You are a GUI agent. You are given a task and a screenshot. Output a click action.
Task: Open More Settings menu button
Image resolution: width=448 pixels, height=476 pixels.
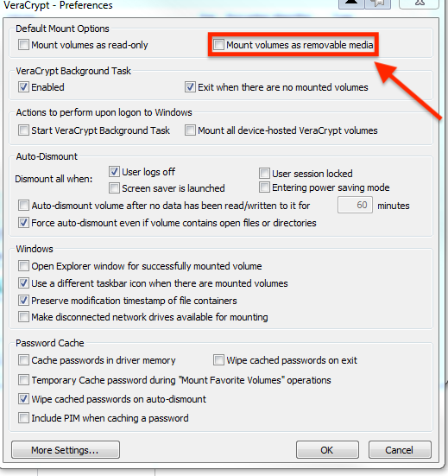[x=66, y=449]
